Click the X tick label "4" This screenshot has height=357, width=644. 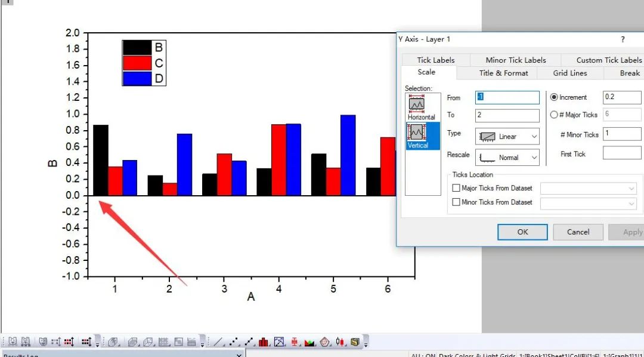(x=279, y=289)
